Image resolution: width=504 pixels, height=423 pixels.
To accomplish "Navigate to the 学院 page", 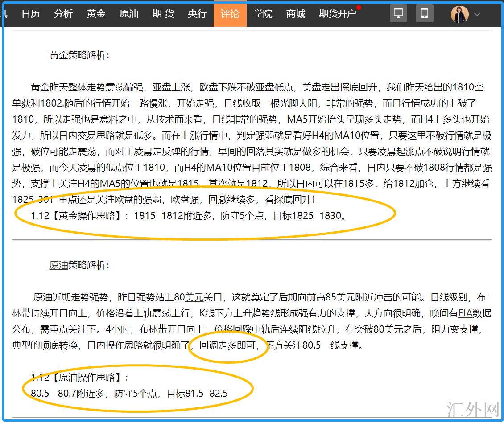I will (x=263, y=14).
